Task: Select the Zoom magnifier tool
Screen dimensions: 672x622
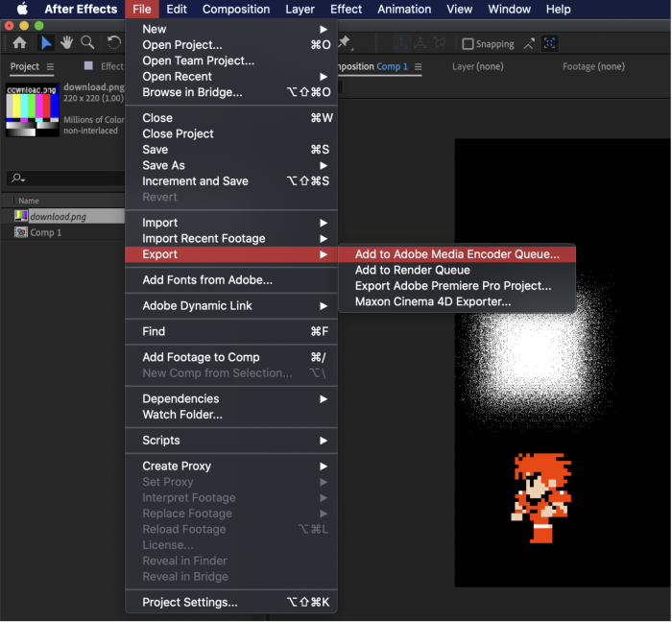Action: tap(87, 43)
